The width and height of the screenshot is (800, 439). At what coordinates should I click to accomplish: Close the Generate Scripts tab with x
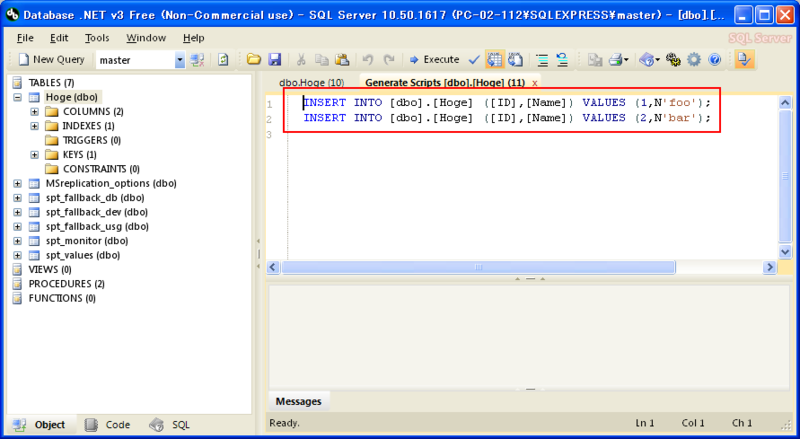click(534, 83)
